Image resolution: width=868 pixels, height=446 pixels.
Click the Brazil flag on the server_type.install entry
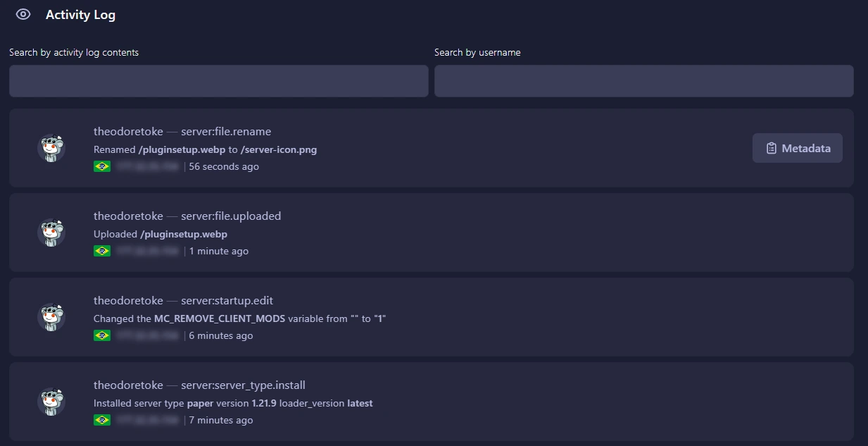coord(102,420)
